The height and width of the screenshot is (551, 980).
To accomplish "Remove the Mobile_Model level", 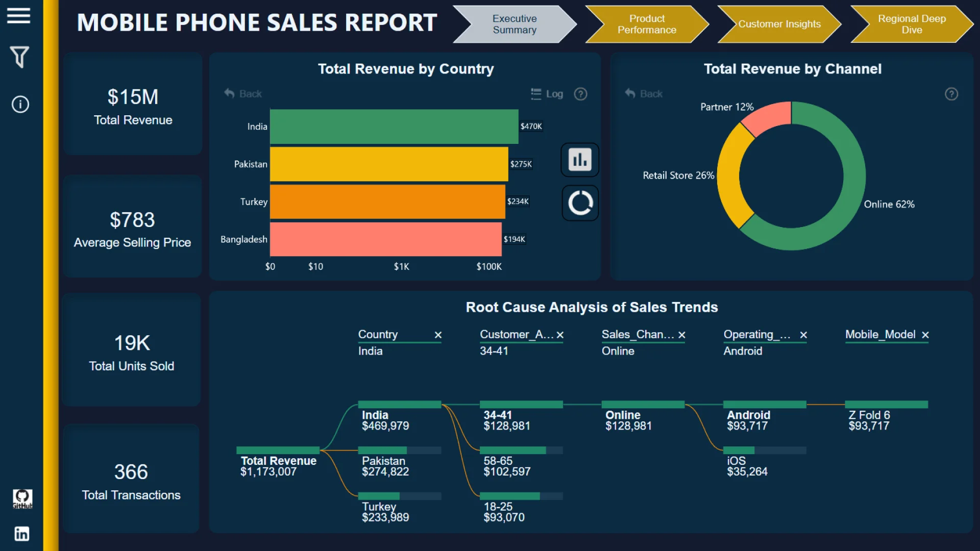I will tap(925, 335).
